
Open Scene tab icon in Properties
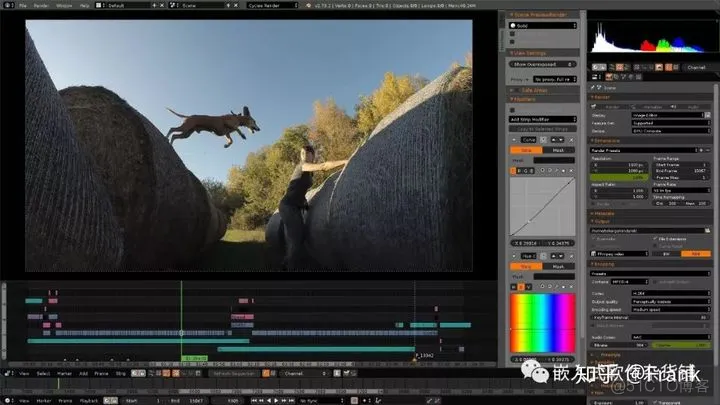coord(624,77)
